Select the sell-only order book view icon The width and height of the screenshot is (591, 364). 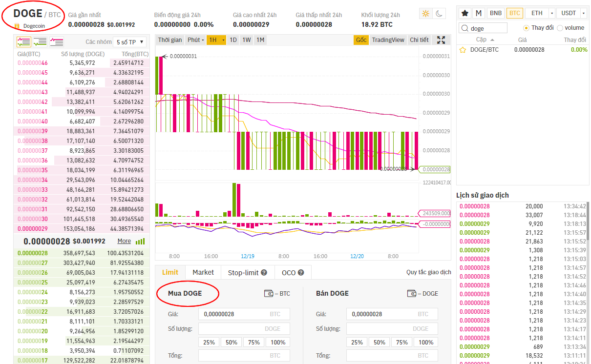pos(56,42)
